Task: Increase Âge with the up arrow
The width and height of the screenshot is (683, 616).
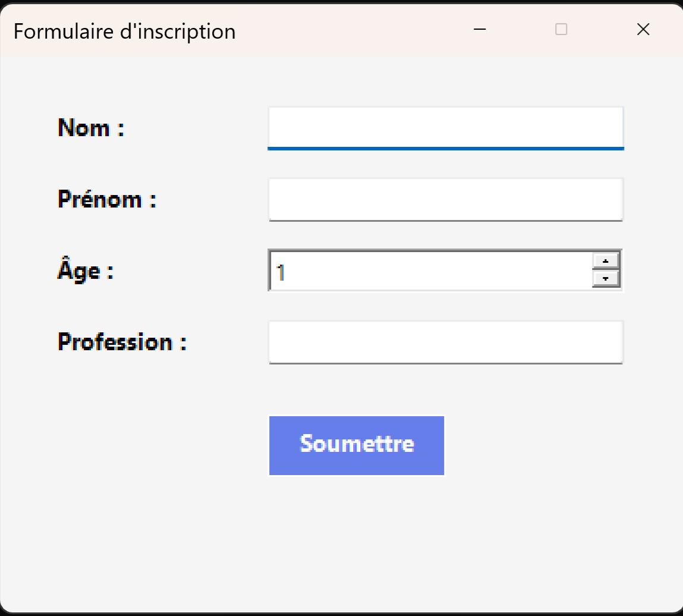Action: pyautogui.click(x=606, y=260)
